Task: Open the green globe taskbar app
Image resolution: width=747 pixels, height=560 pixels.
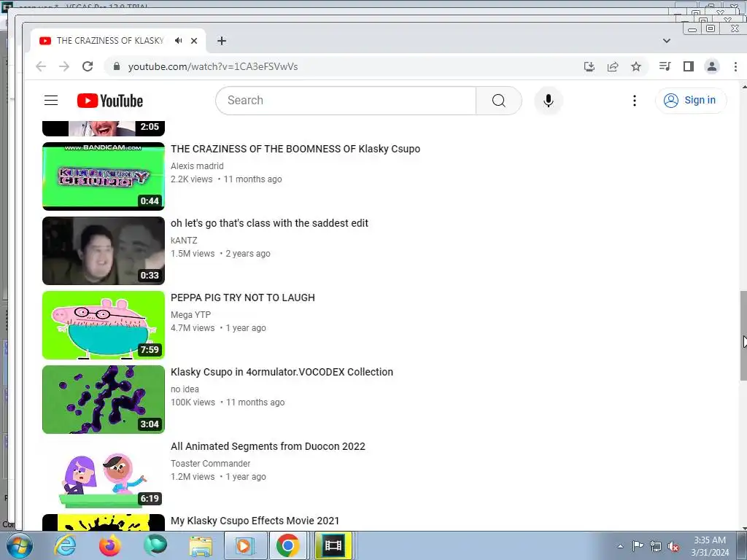Action: 155,545
